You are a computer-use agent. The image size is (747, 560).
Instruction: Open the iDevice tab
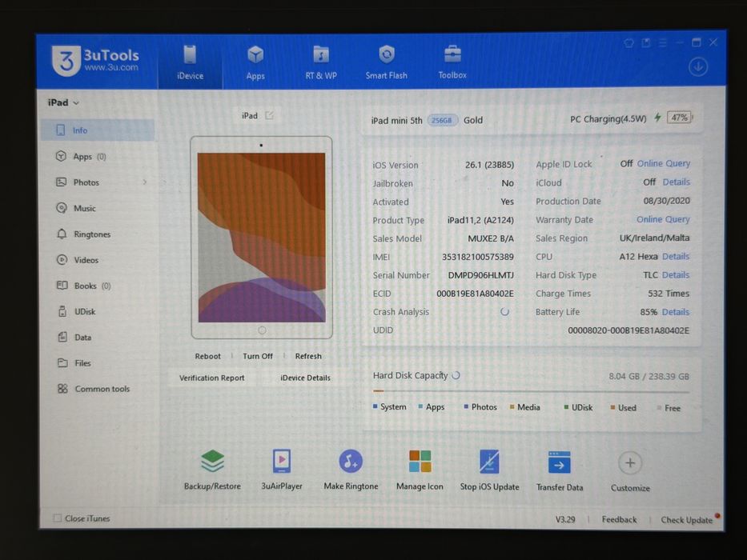tap(190, 62)
